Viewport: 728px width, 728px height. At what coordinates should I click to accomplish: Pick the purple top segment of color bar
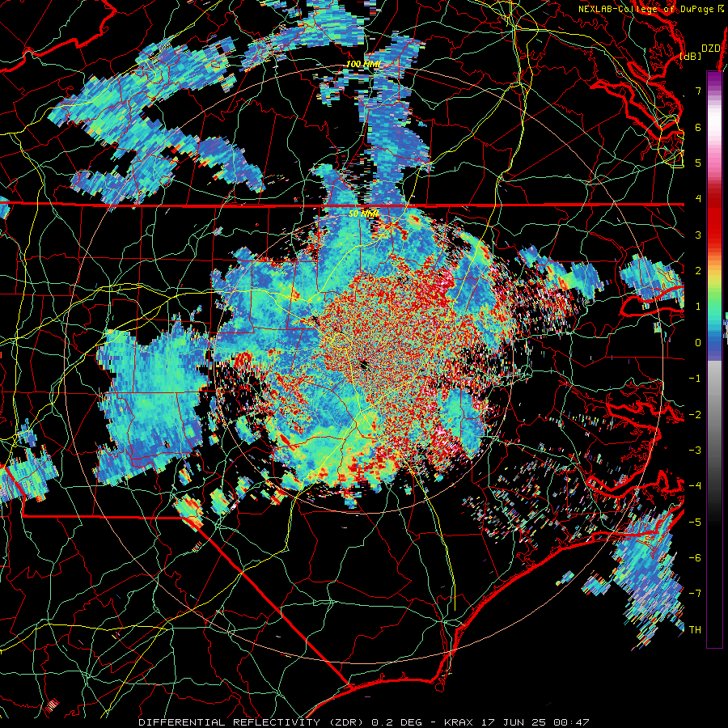[714, 81]
